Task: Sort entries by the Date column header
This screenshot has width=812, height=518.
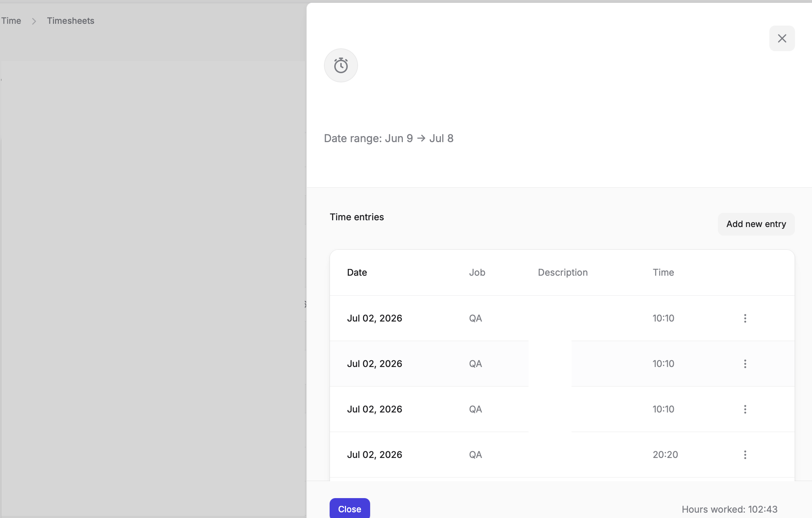Action: point(357,273)
